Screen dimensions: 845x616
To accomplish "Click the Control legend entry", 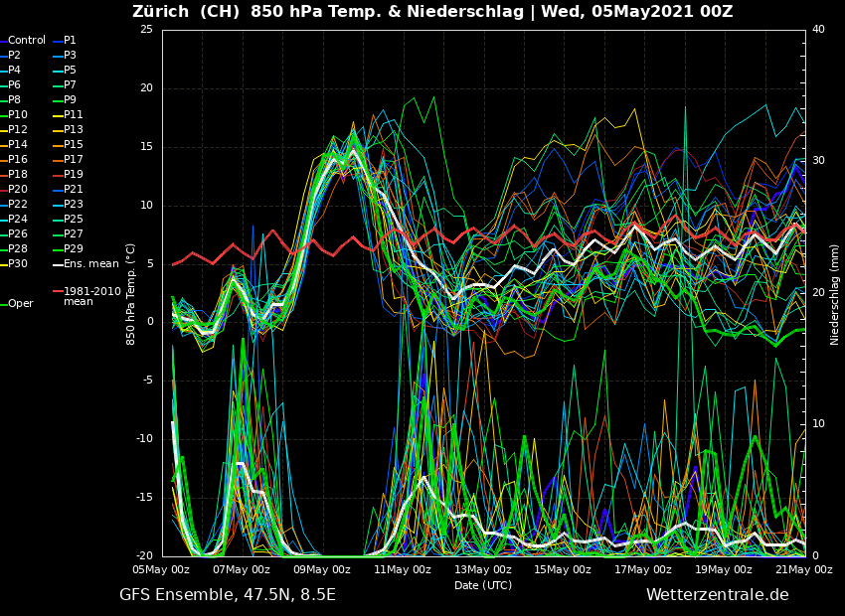I will [23, 41].
